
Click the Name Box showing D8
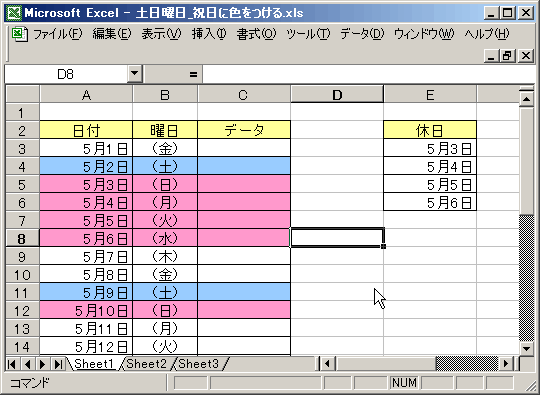[x=66, y=74]
